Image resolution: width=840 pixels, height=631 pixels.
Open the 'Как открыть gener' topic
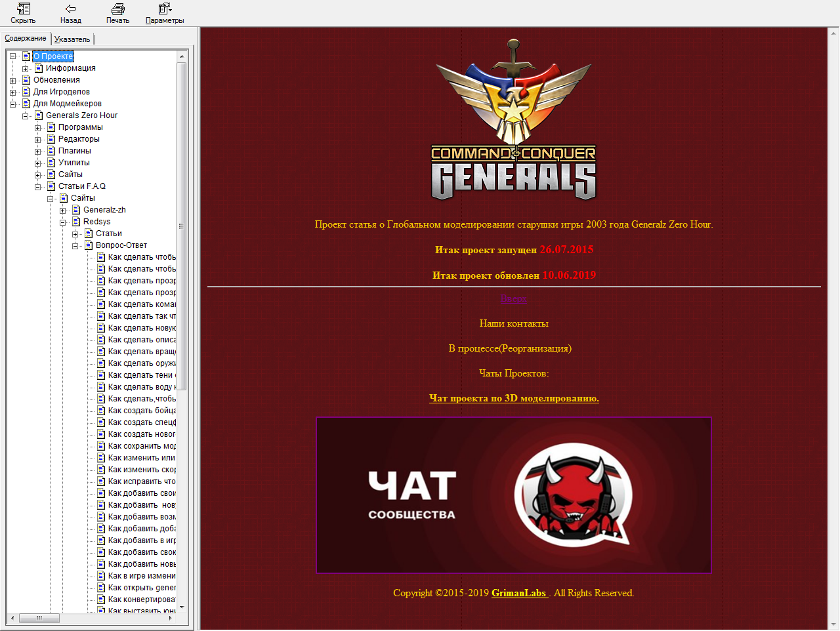[x=142, y=588]
